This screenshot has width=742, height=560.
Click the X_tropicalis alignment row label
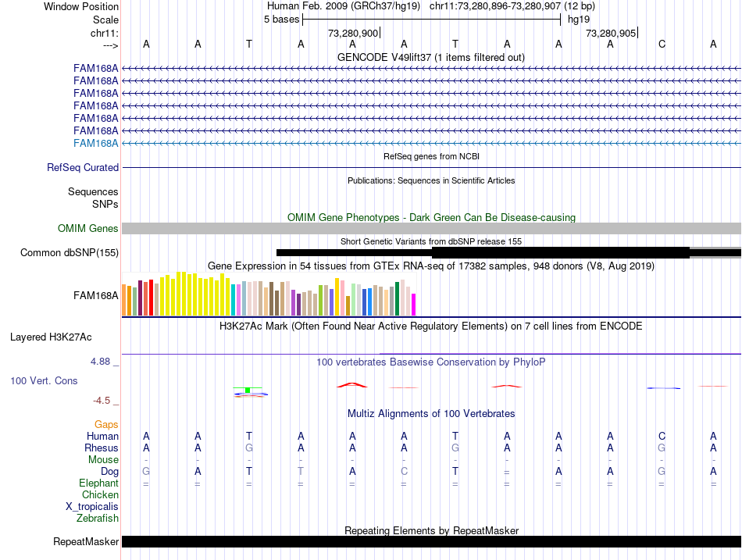(x=92, y=507)
